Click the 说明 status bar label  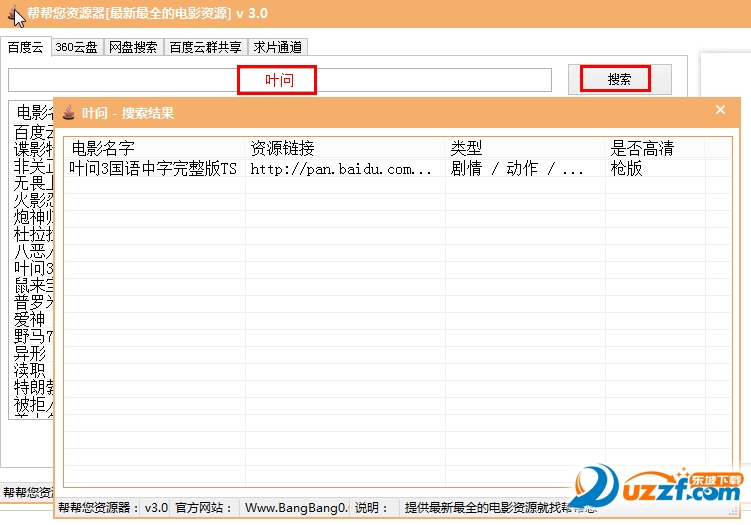click(371, 508)
